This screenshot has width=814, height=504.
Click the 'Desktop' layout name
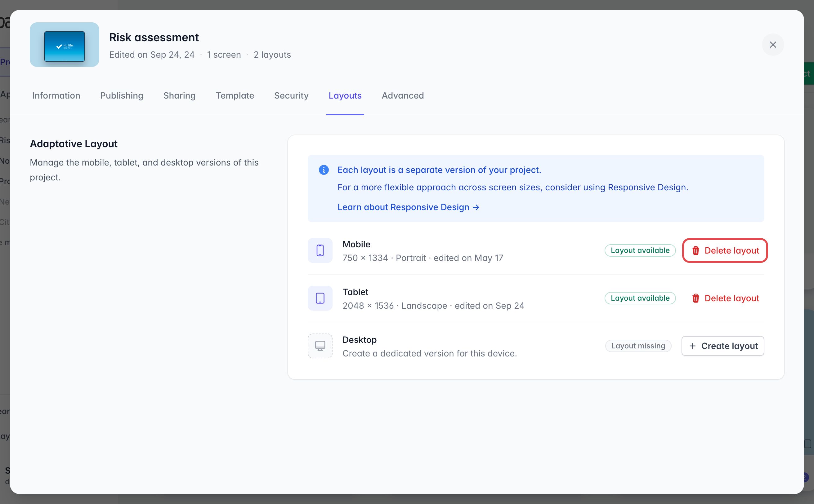click(360, 340)
